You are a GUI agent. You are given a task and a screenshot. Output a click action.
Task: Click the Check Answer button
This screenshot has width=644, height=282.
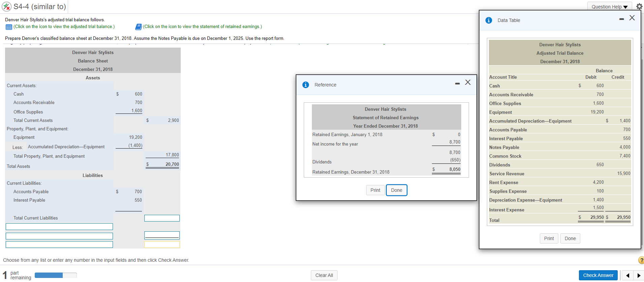(x=598, y=275)
